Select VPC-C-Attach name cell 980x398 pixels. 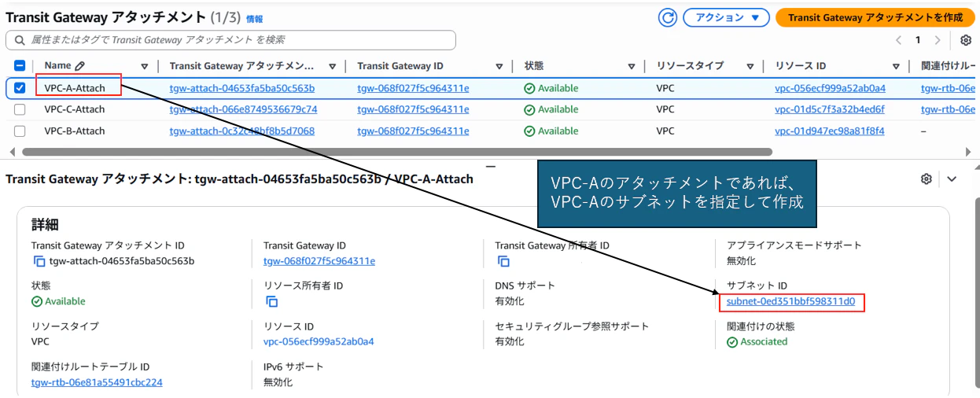pos(75,109)
